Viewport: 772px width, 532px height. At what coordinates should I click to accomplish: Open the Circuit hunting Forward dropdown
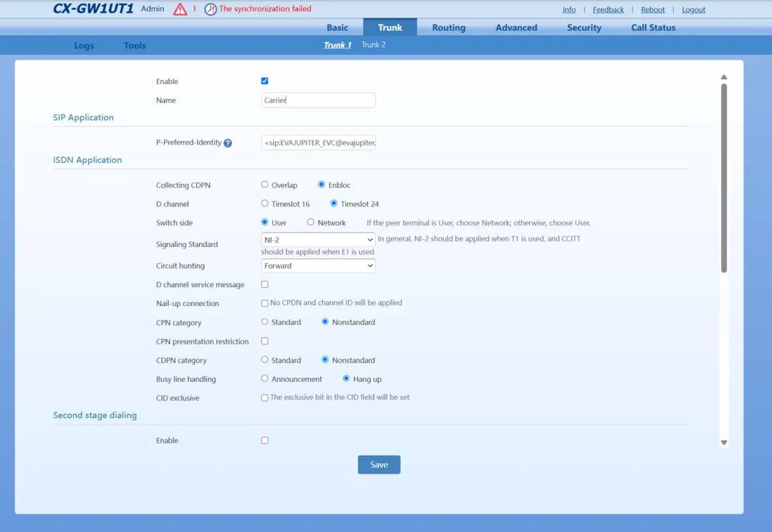tap(318, 266)
